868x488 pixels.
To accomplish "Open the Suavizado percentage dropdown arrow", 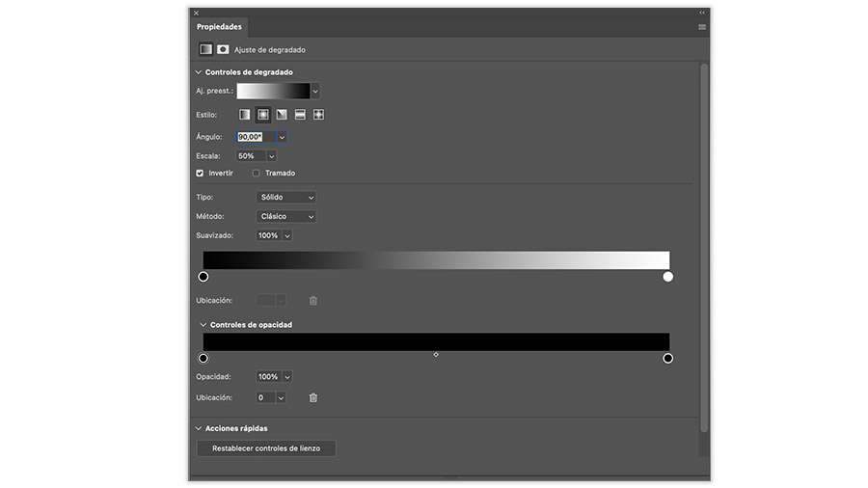I will click(287, 235).
